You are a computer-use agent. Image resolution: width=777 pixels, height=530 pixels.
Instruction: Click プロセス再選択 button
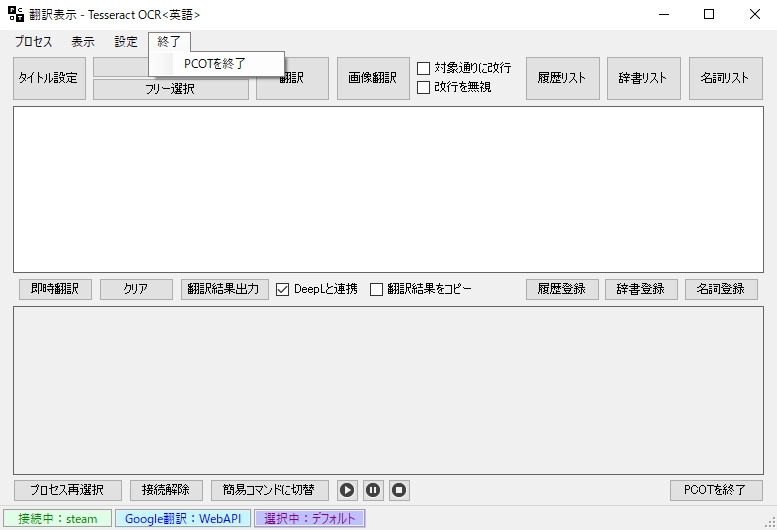click(x=68, y=490)
